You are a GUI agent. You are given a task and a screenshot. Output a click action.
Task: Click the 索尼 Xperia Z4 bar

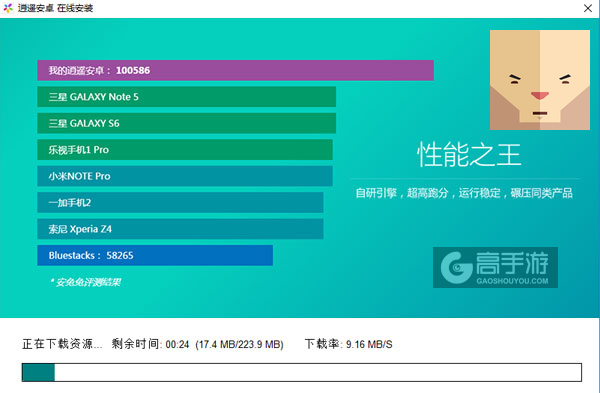coord(180,229)
